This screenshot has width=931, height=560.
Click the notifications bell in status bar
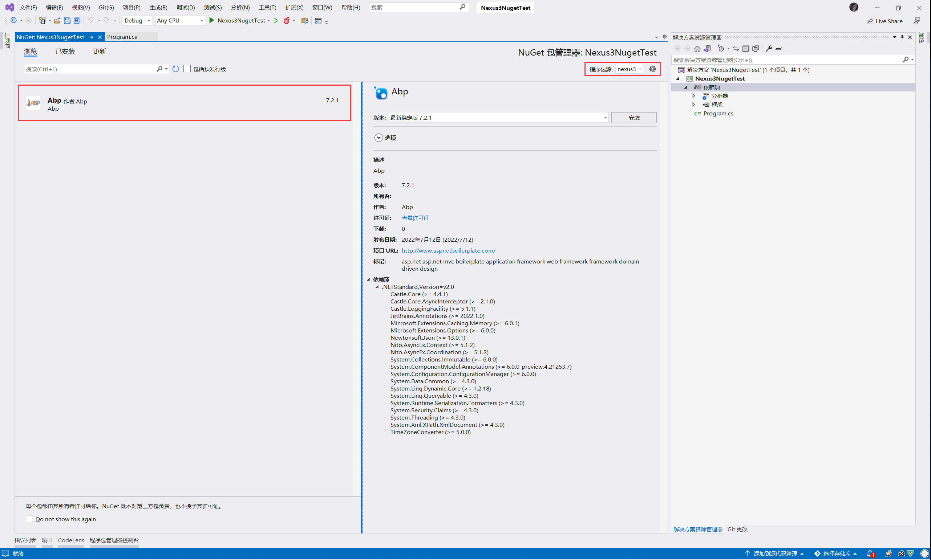point(871,553)
